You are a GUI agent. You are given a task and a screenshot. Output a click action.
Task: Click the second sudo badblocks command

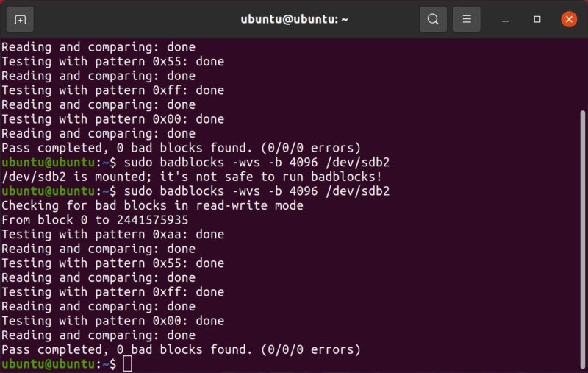257,191
